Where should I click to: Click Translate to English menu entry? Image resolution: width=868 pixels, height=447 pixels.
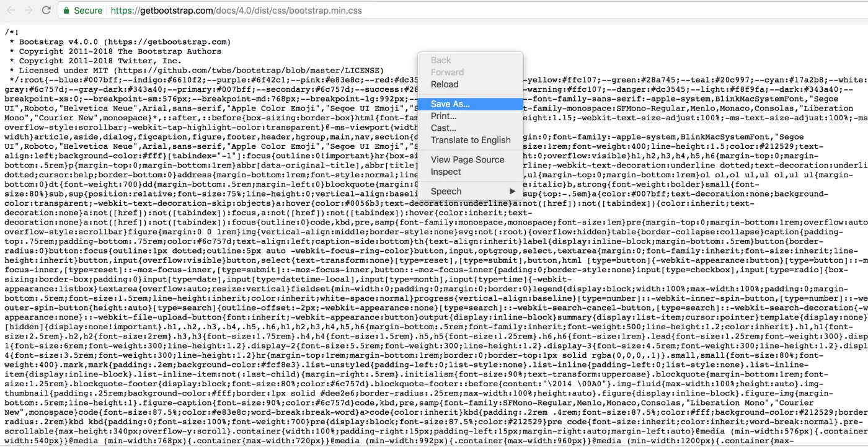(471, 140)
